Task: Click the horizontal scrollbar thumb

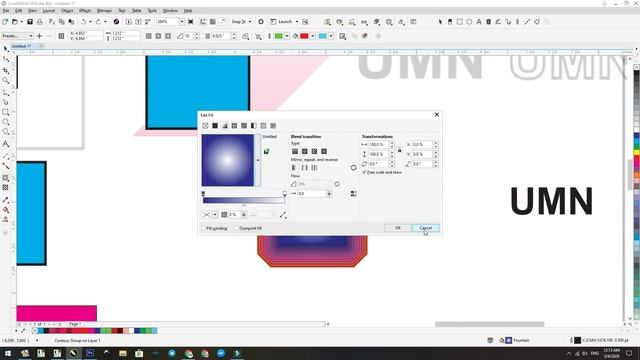Action: tap(489, 324)
